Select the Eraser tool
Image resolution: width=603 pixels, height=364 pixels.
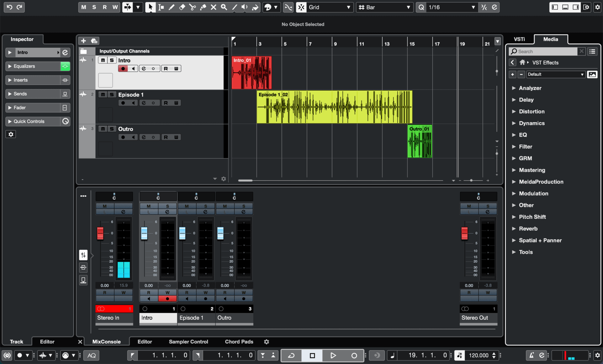point(182,7)
